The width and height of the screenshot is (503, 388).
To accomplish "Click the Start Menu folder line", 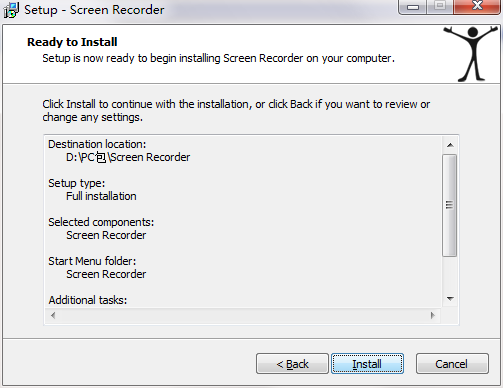I will pos(92,261).
